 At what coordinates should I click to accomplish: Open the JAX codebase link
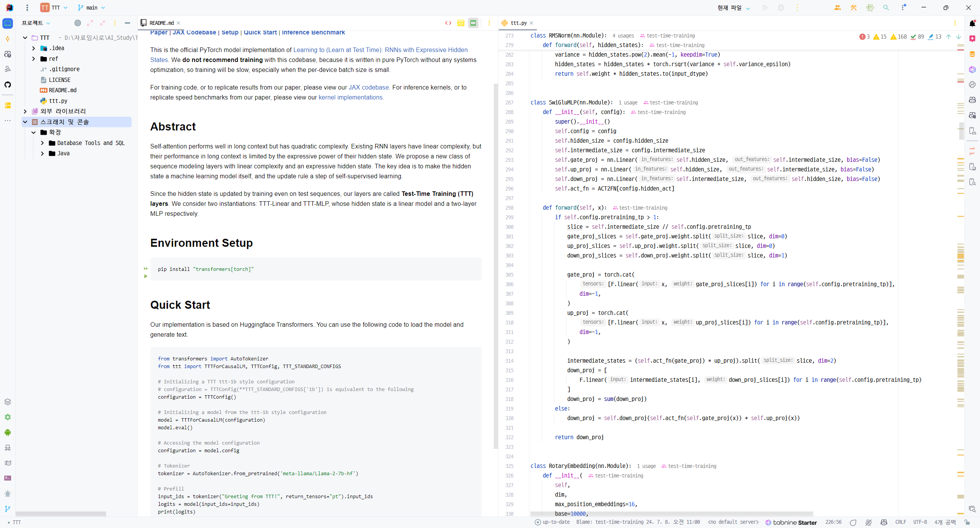coord(369,87)
